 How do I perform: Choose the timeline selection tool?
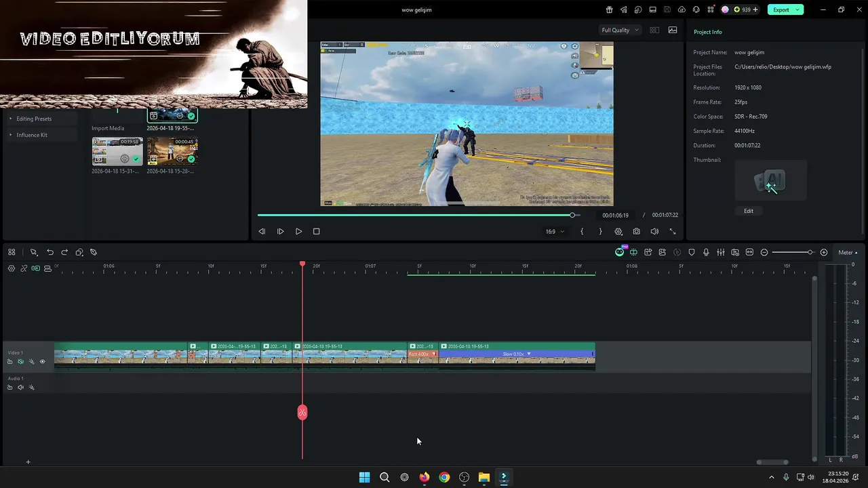(x=33, y=252)
